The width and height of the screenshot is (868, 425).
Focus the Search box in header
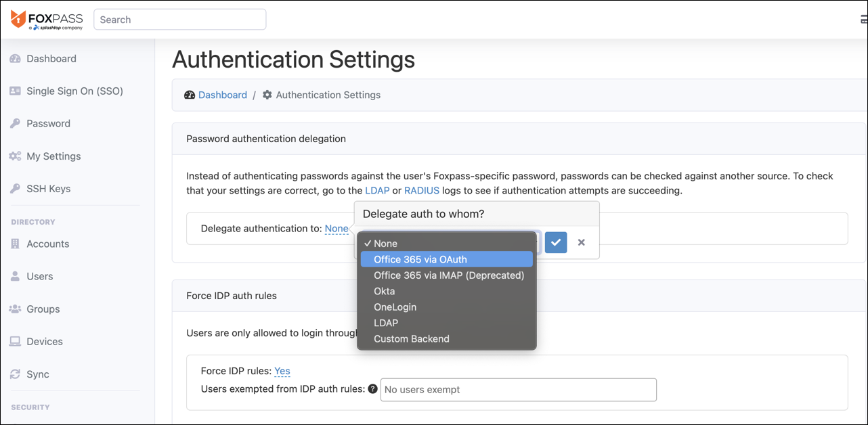point(180,20)
